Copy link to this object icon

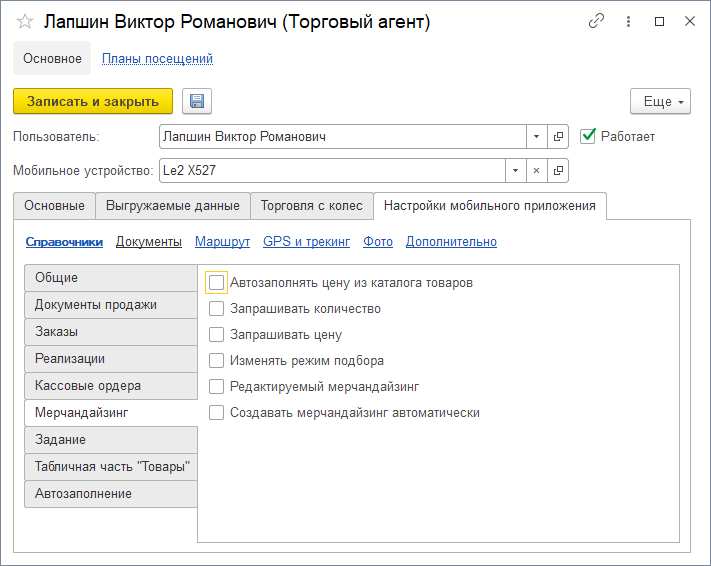click(x=597, y=21)
